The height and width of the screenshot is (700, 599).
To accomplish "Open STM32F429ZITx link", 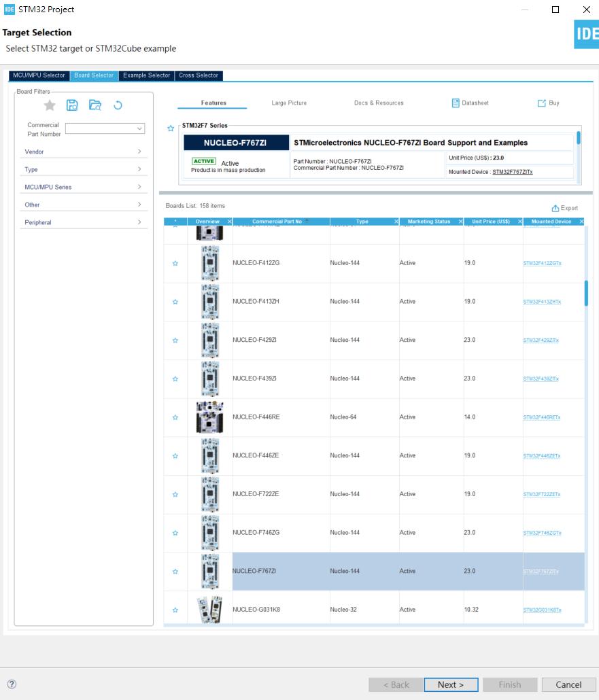I will click(541, 340).
